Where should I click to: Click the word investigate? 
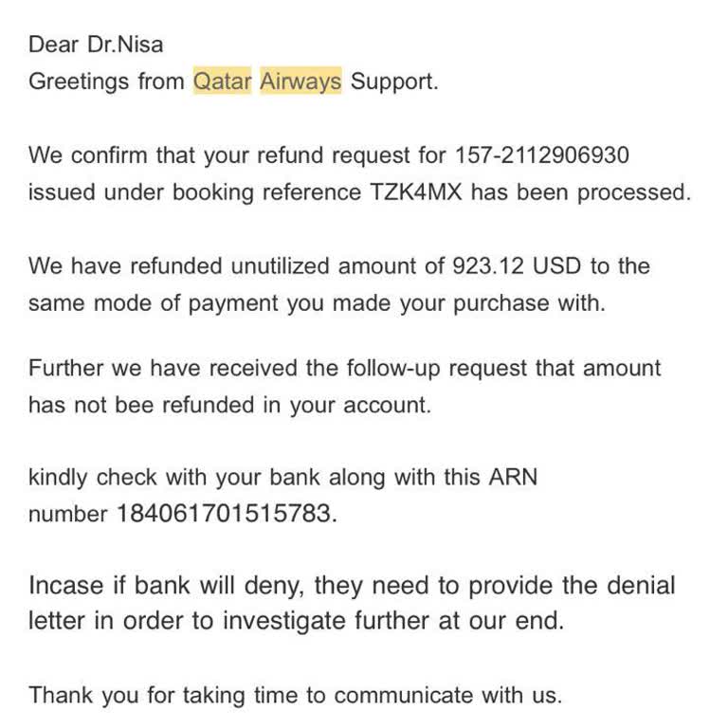pos(284,622)
